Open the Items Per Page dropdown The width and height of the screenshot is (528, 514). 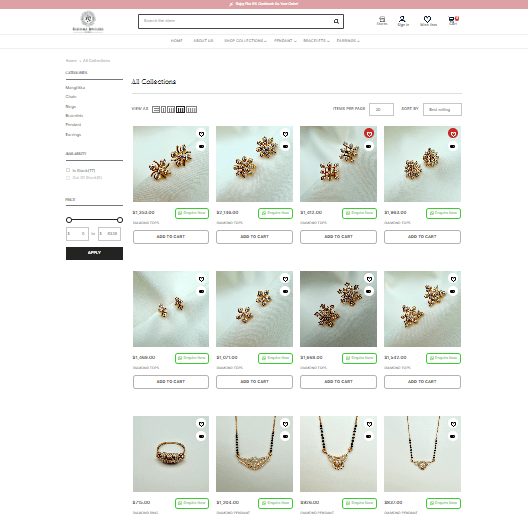tap(381, 109)
